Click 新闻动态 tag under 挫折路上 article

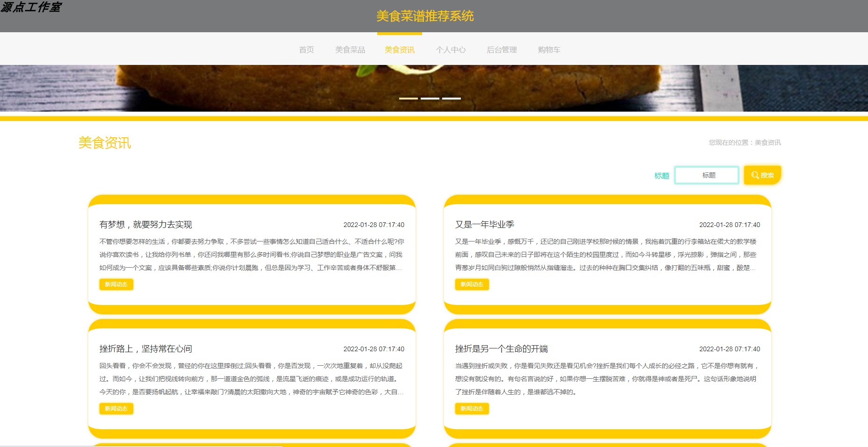(116, 409)
